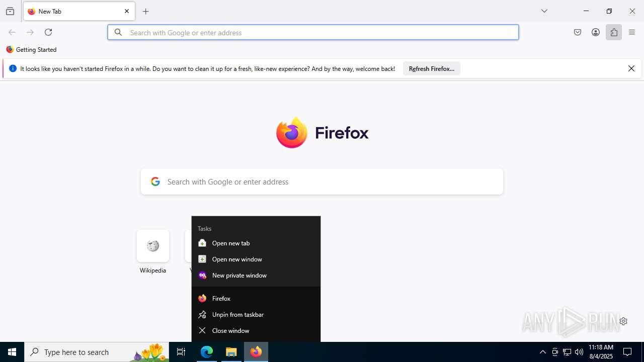This screenshot has width=644, height=362.
Task: Open the application hamburger menu
Action: click(x=632, y=32)
